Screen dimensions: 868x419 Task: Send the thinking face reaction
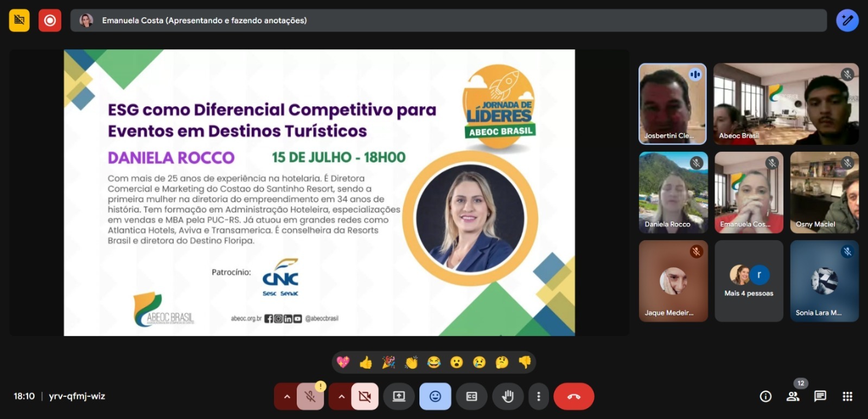coord(502,362)
